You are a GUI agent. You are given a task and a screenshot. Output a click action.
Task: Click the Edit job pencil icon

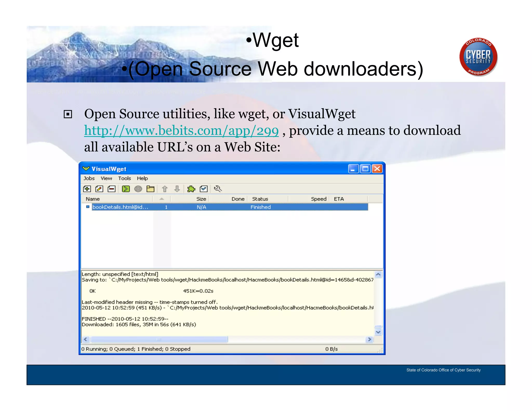point(99,189)
